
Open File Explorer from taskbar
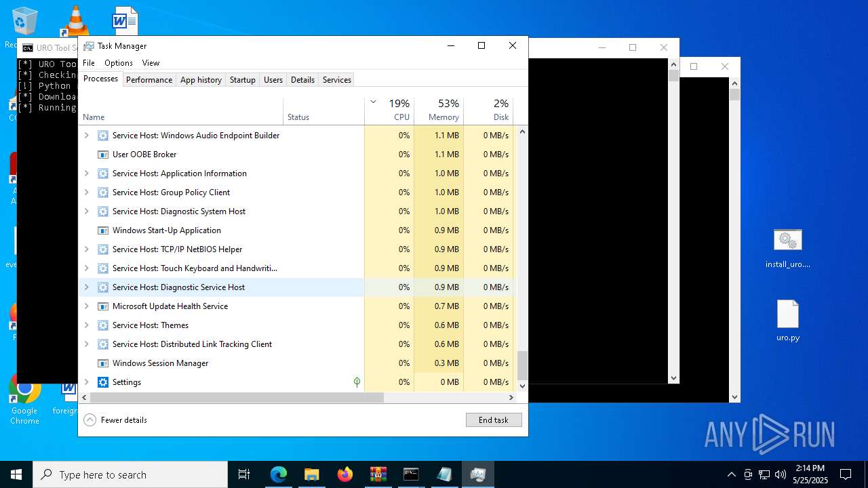[312, 474]
